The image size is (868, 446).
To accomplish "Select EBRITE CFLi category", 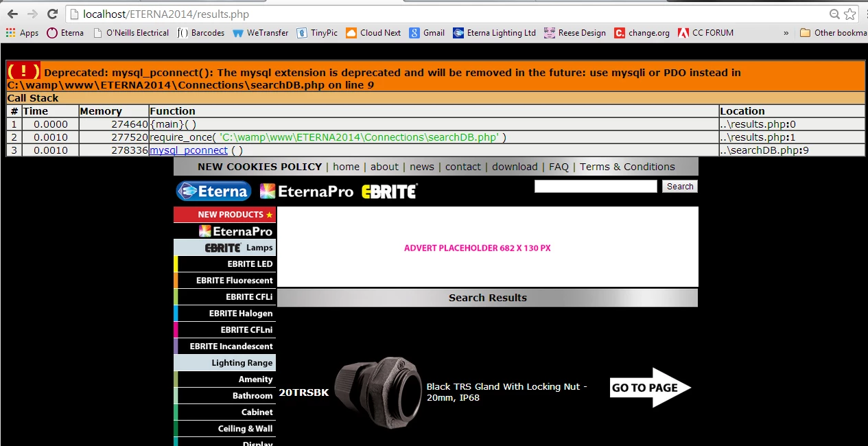I will click(225, 297).
